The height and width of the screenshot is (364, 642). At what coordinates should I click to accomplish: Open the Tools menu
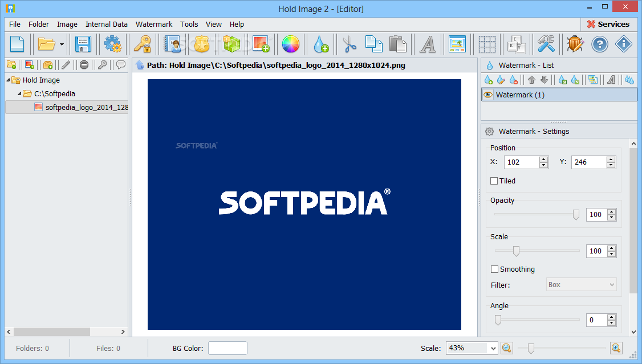(189, 24)
